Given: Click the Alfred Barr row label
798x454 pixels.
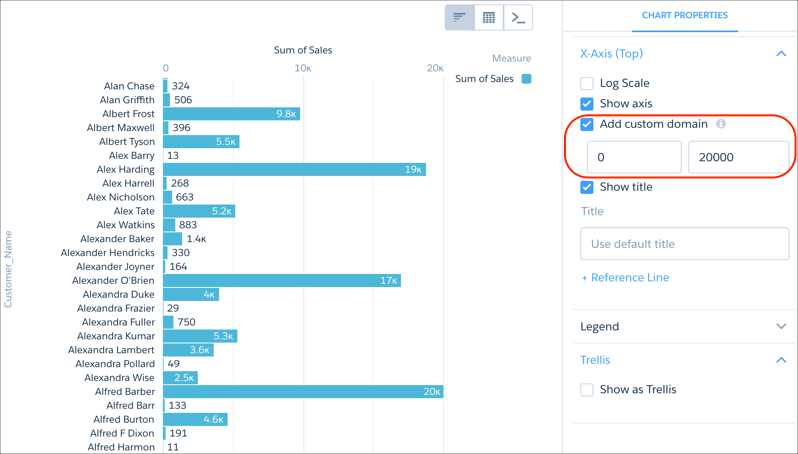Looking at the screenshot, I should pyautogui.click(x=131, y=406).
